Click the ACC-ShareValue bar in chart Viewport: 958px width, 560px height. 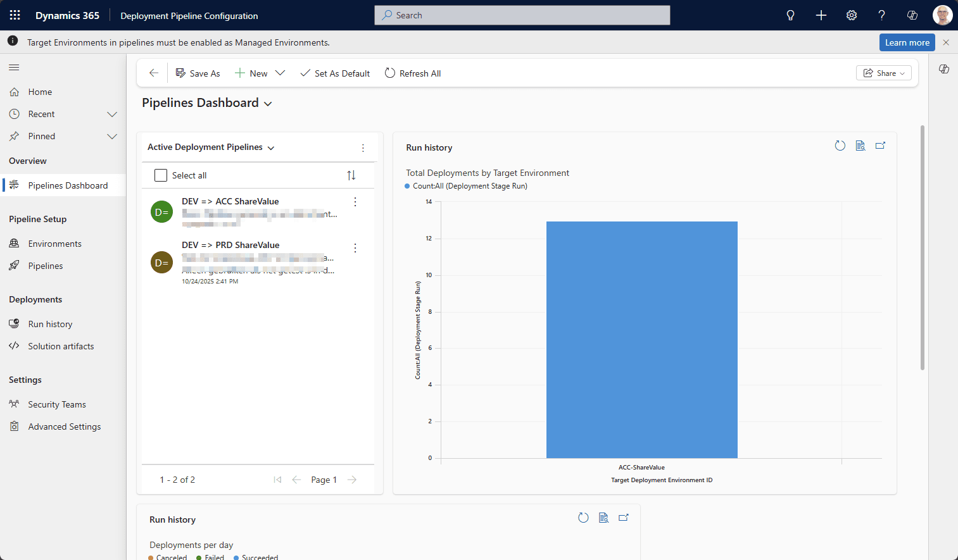click(x=642, y=339)
